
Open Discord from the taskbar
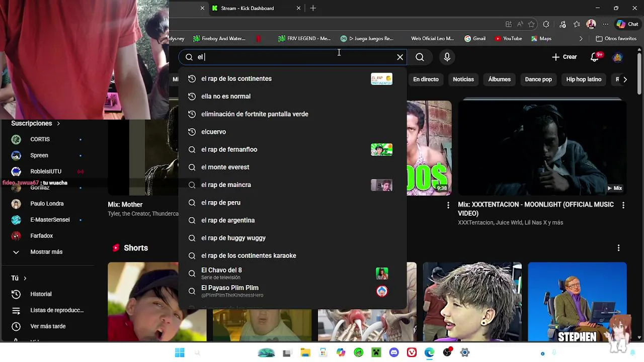click(394, 353)
